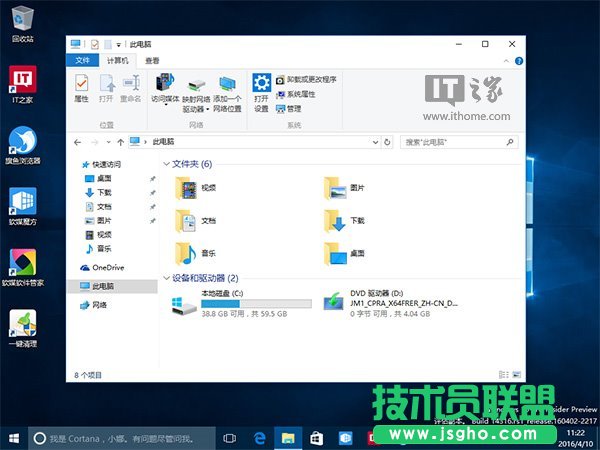
Task: Select the 文档 (Documents) folder in main pane
Action: (196, 220)
